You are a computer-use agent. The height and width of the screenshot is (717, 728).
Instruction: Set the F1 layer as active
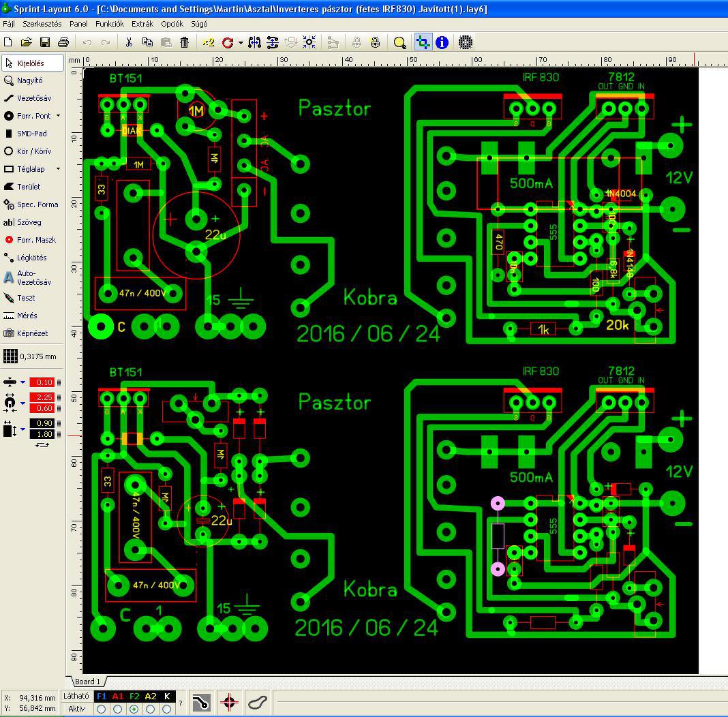101,709
